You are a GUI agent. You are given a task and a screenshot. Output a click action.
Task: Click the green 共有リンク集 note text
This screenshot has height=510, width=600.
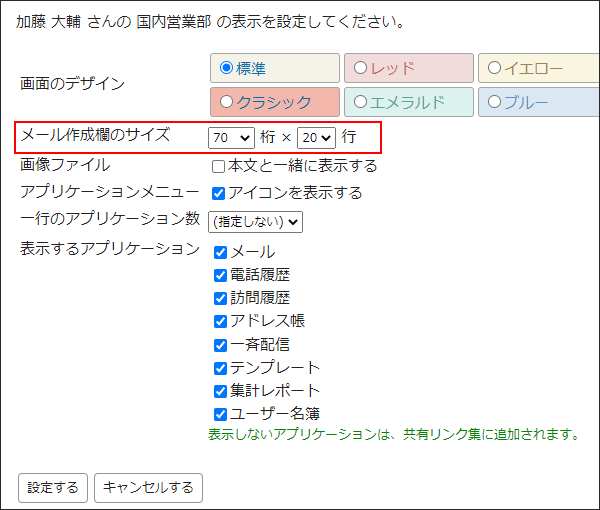(393, 434)
